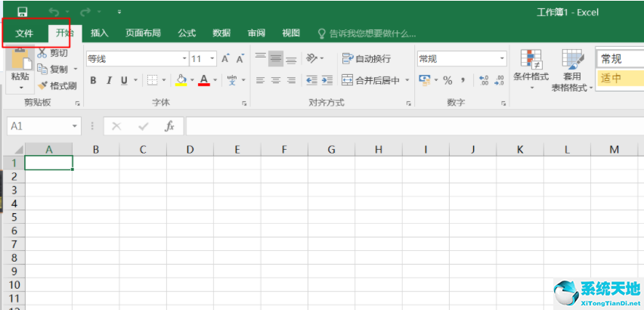Apply the yellow fill color bucket
The height and width of the screenshot is (310, 644).
pyautogui.click(x=181, y=80)
